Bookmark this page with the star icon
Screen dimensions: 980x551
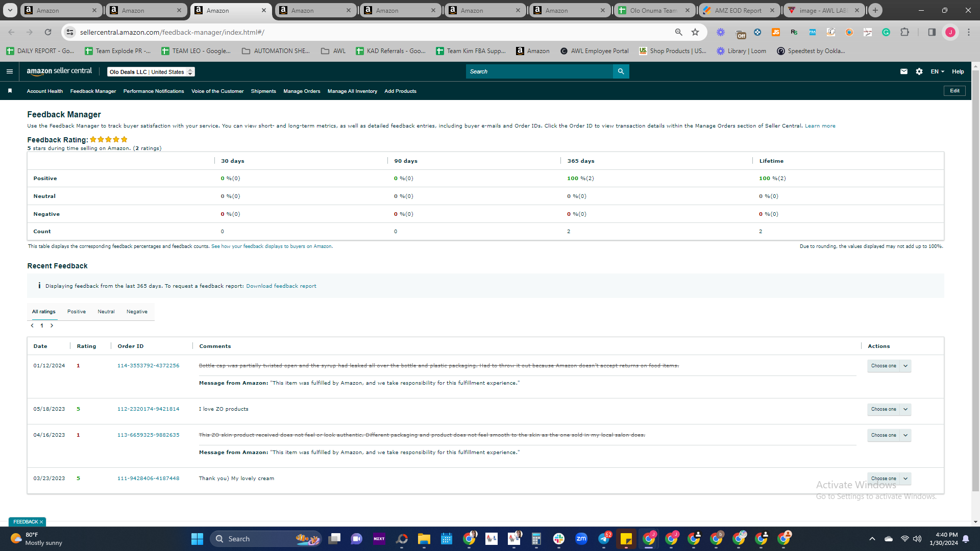coord(695,32)
